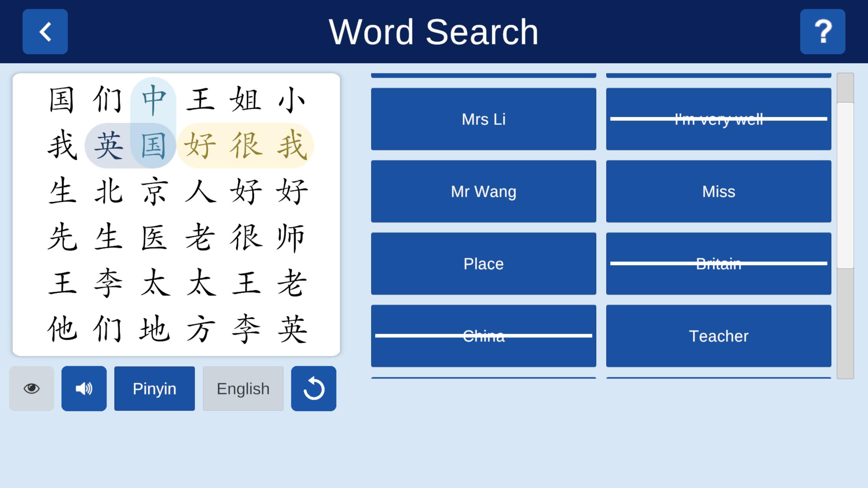Tap the crossed-out Britain card

pyautogui.click(x=719, y=264)
